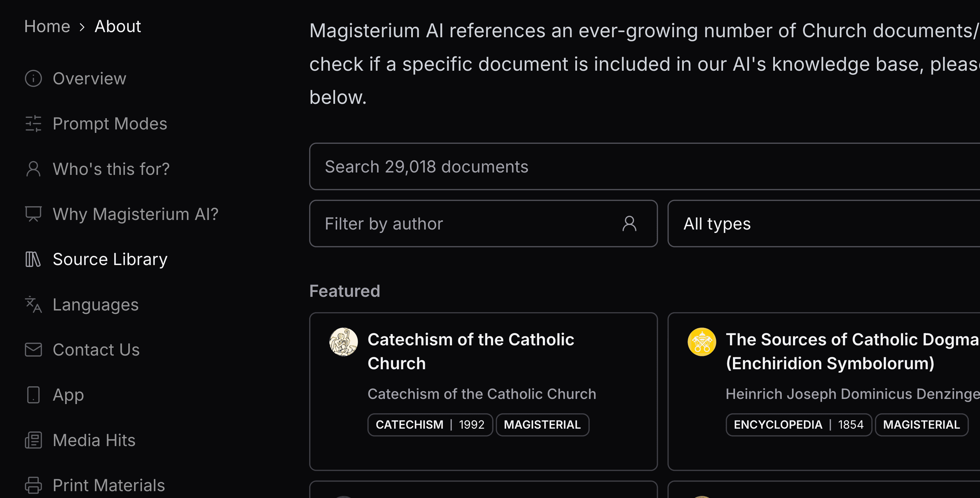Open Catechism of the Catholic Church card
Viewport: 980px width, 498px height.
pyautogui.click(x=471, y=351)
